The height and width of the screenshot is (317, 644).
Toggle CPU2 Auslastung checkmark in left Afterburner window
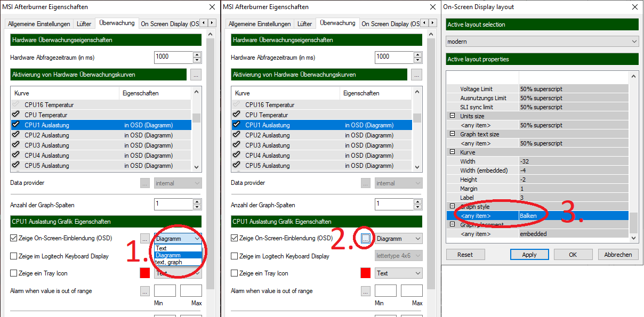click(x=16, y=135)
